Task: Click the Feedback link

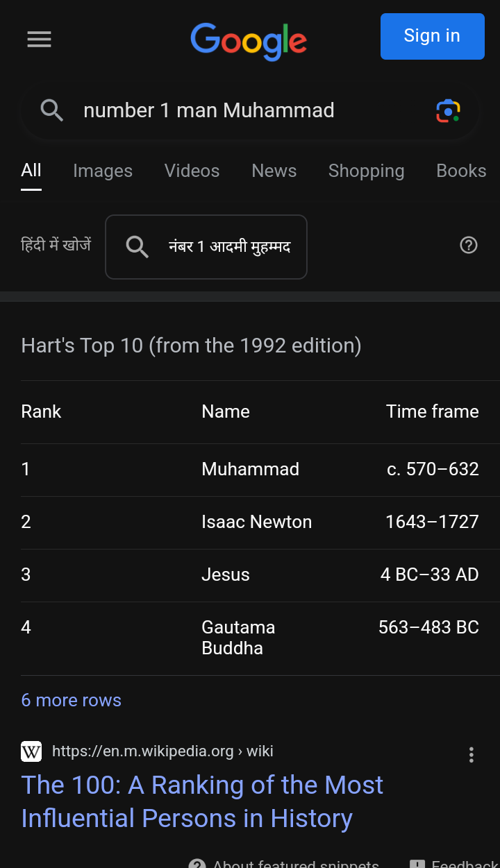Action: [454, 862]
